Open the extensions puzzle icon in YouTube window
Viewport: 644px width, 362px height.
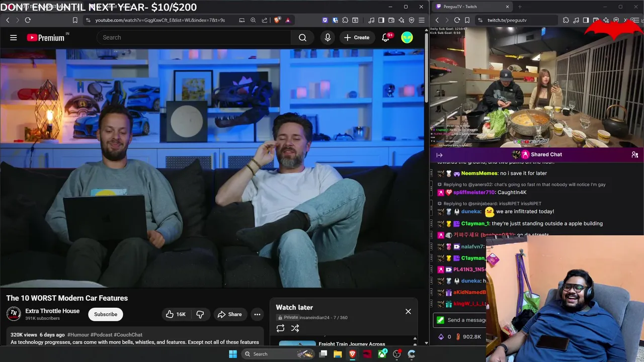[345, 20]
